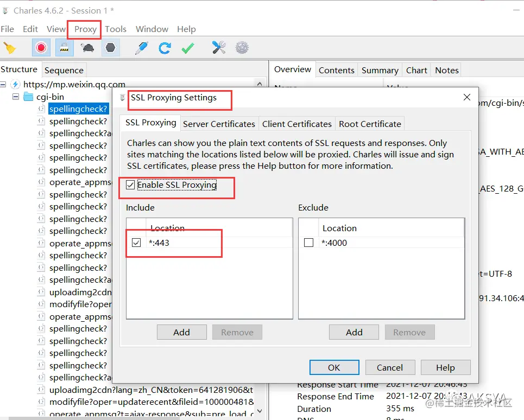This screenshot has width=524, height=420.
Task: Select uploadimg2cdn?lang=zh_CN&token request
Action: pos(151,390)
